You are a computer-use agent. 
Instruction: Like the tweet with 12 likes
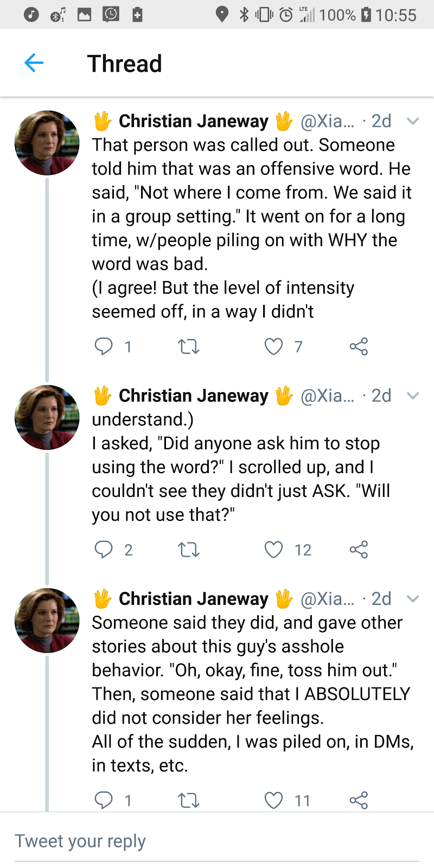pos(274,550)
